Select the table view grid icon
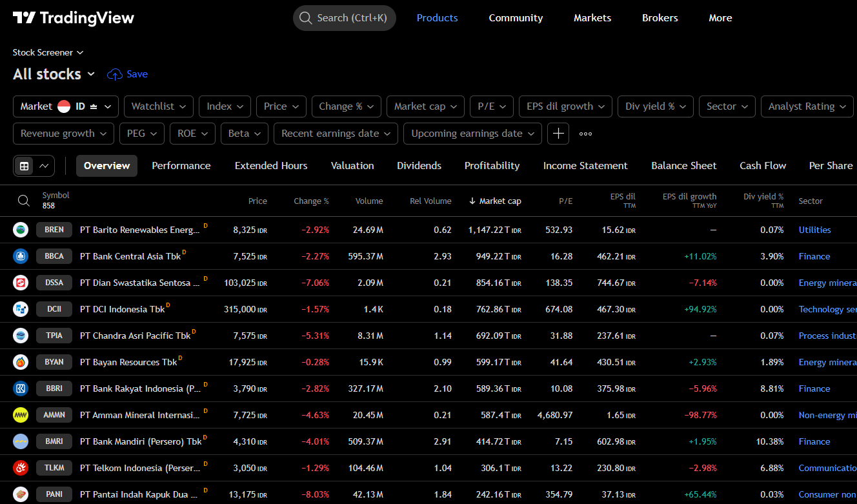Viewport: 857px width, 504px height. click(x=24, y=166)
